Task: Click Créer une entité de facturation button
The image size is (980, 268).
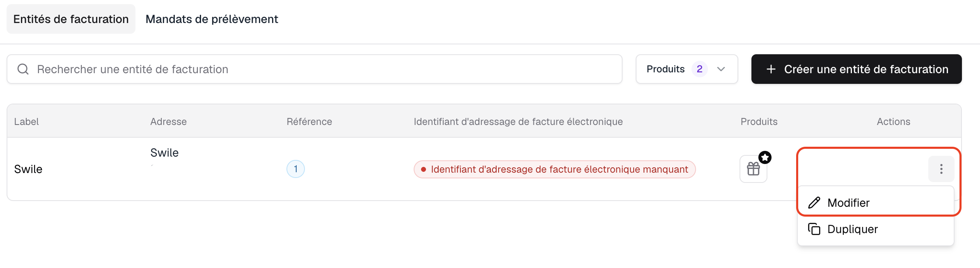Action: [856, 69]
